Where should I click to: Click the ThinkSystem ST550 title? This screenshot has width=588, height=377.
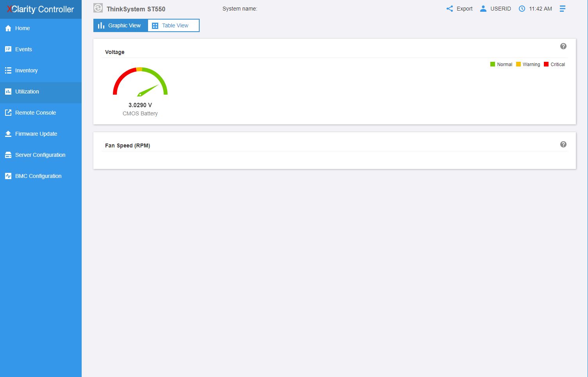136,9
